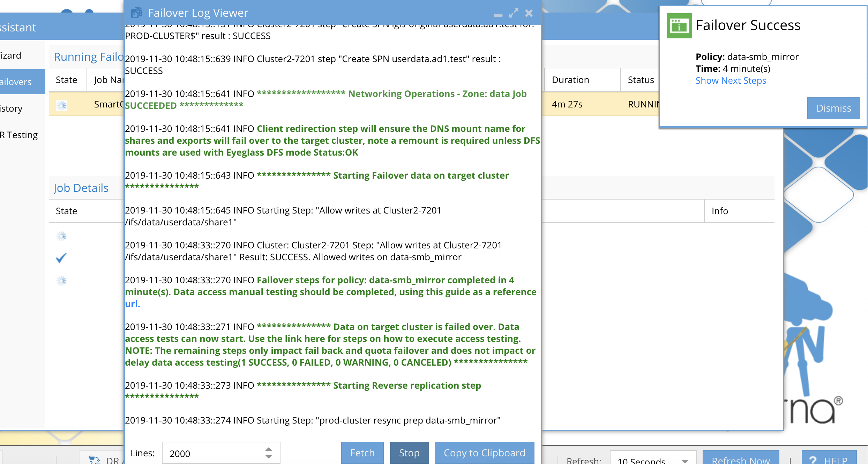Click the 'prod-cluster resync prep data-smb_mirror' log entry
The height and width of the screenshot is (464, 868).
coord(313,420)
